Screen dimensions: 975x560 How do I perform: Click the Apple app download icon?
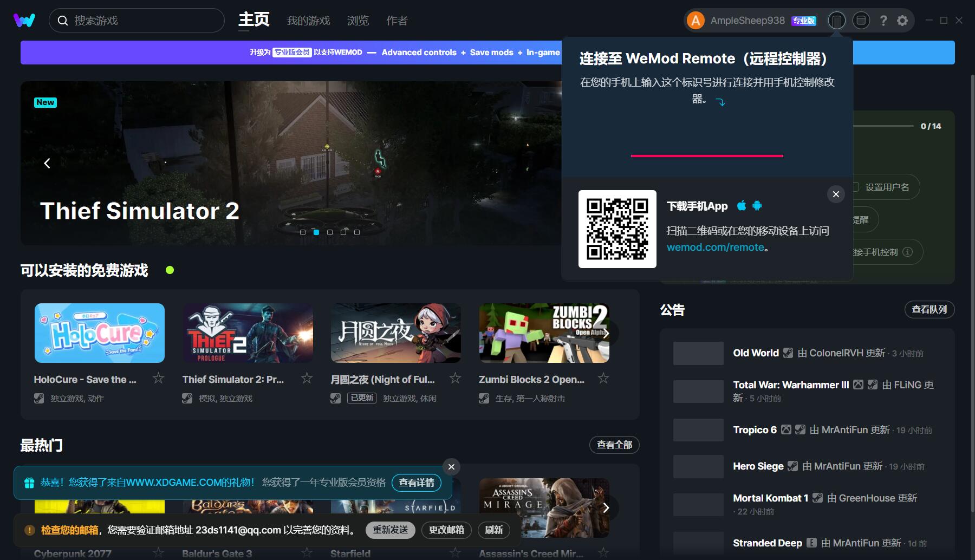(x=742, y=206)
